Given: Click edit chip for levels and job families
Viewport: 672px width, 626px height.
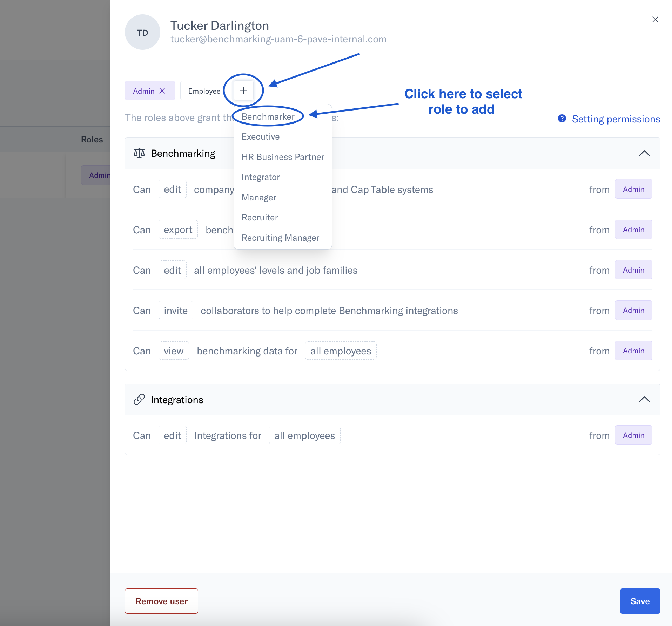Looking at the screenshot, I should [172, 270].
